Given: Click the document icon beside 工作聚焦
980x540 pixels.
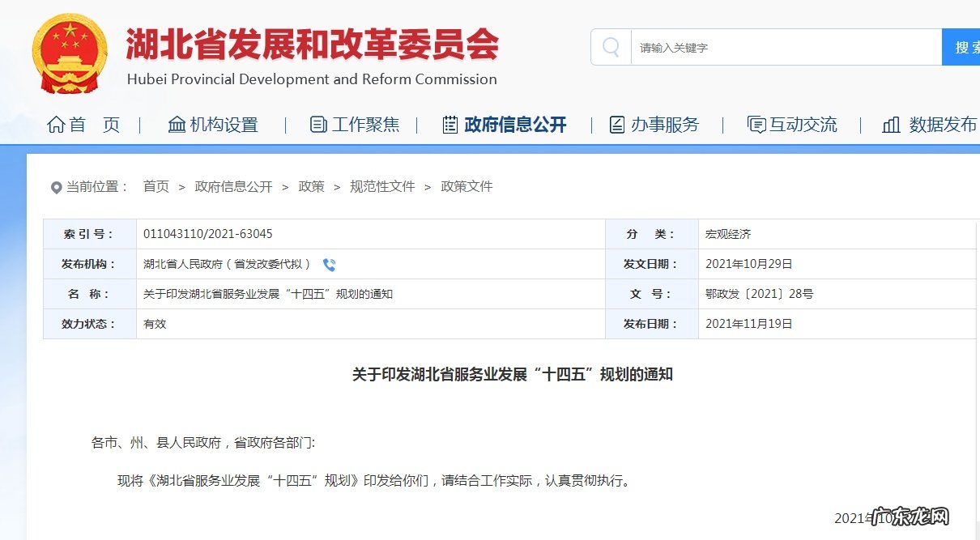Looking at the screenshot, I should point(318,125).
